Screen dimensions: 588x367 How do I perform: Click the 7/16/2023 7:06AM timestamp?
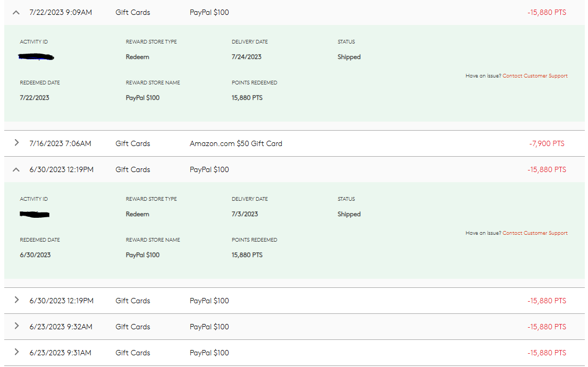[60, 143]
